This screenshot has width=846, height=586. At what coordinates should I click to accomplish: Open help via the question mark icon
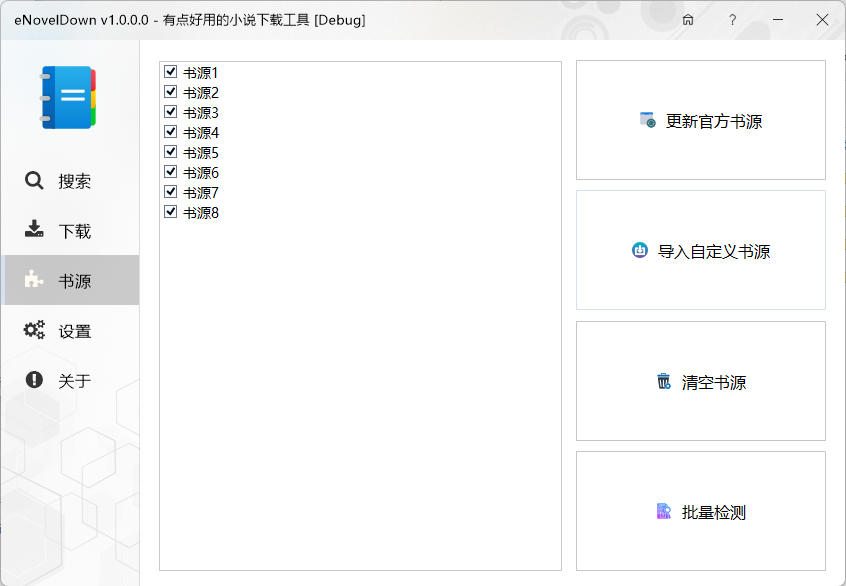coord(732,20)
